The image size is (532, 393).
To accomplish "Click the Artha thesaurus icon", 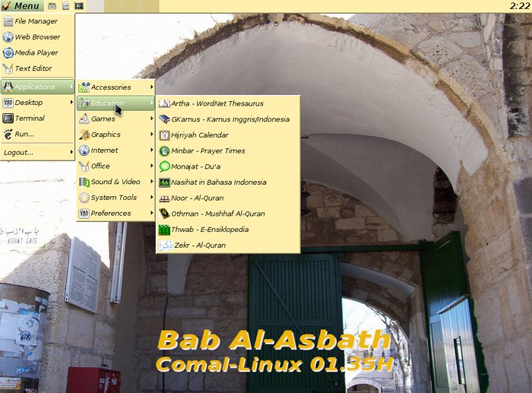I will coord(164,103).
